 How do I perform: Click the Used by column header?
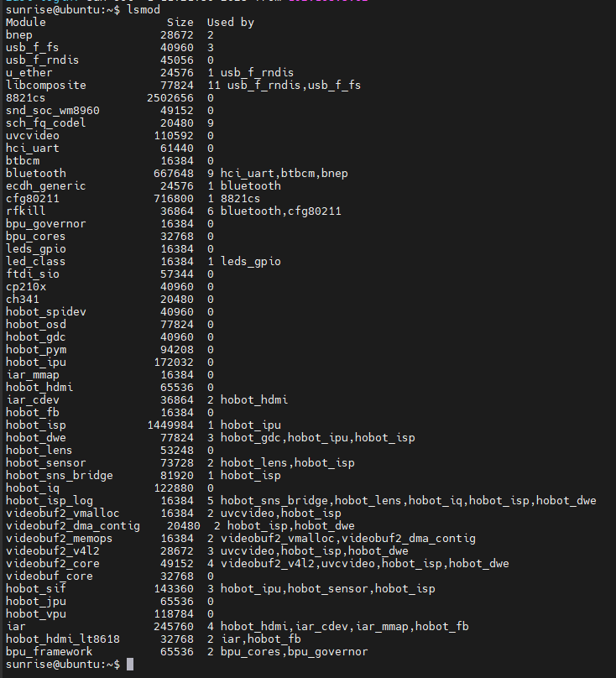(x=231, y=23)
